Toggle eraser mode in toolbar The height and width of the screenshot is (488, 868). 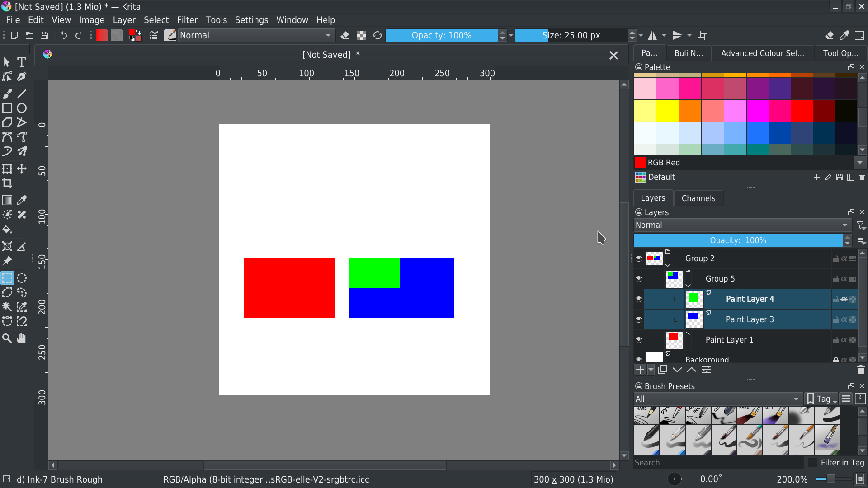pyautogui.click(x=345, y=35)
